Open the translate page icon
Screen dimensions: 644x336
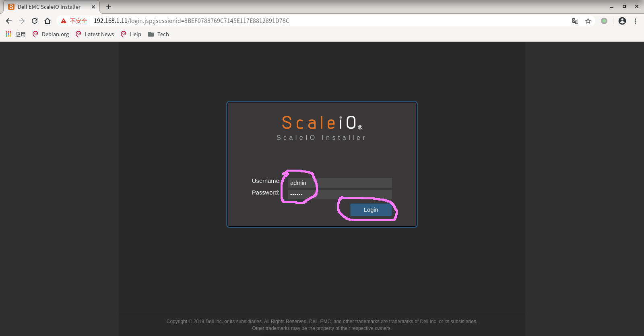tap(575, 21)
